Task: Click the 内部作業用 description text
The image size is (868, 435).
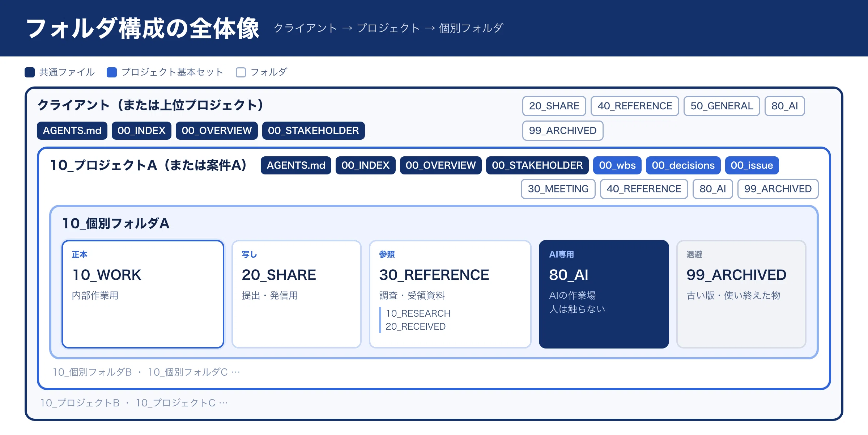Action: click(95, 296)
